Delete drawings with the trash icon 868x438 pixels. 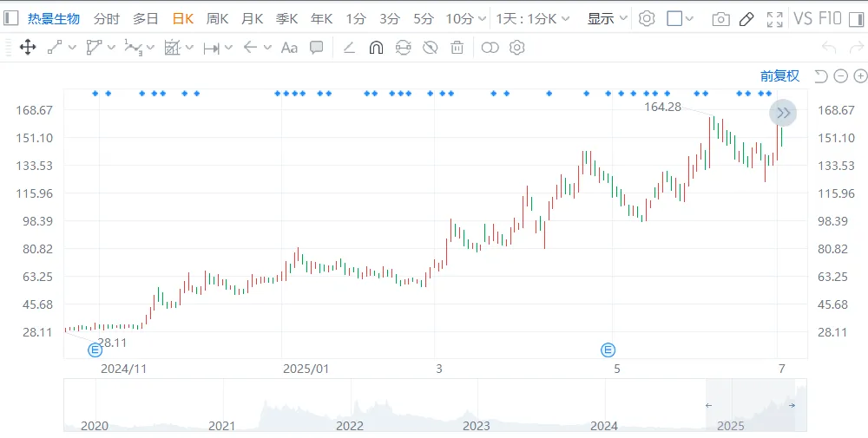point(457,48)
